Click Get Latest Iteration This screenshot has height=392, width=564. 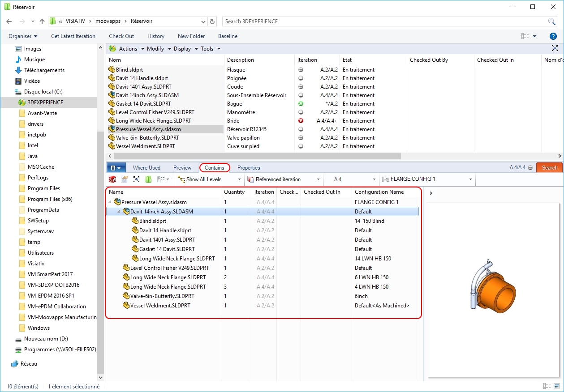(73, 36)
